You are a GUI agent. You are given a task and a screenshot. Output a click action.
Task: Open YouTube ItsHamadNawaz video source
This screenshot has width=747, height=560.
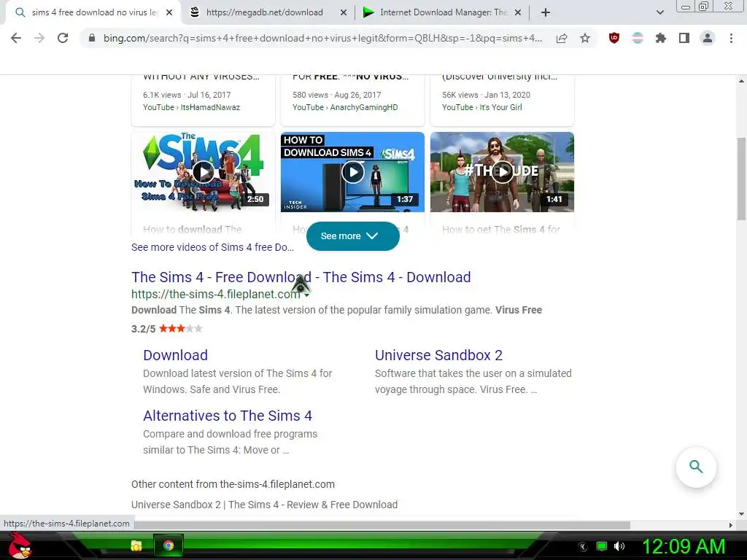click(192, 108)
